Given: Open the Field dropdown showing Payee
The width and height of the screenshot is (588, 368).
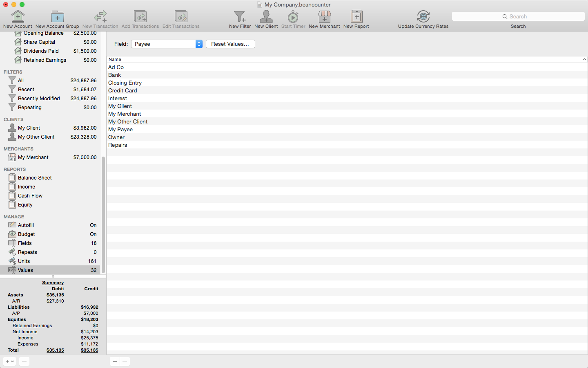Looking at the screenshot, I should click(167, 44).
